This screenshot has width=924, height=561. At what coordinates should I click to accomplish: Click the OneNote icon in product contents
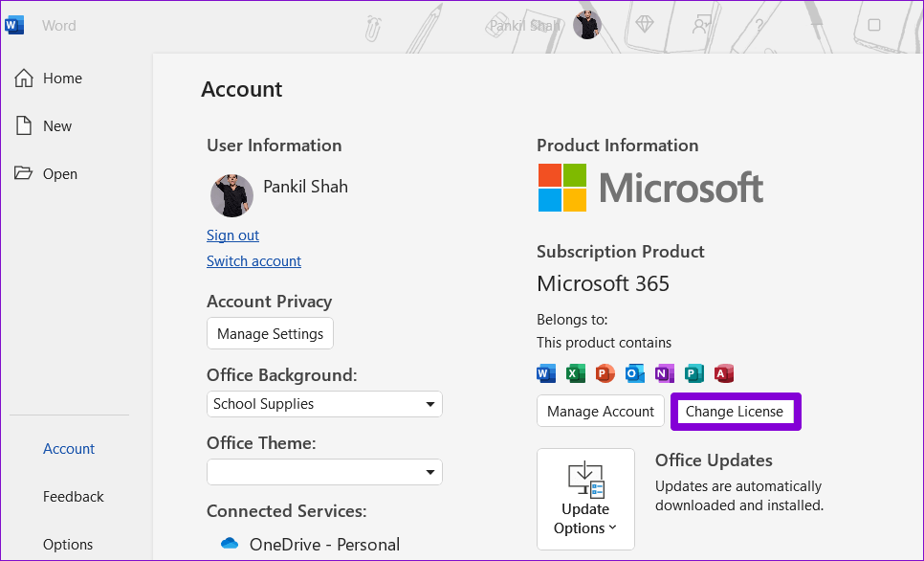tap(665, 373)
